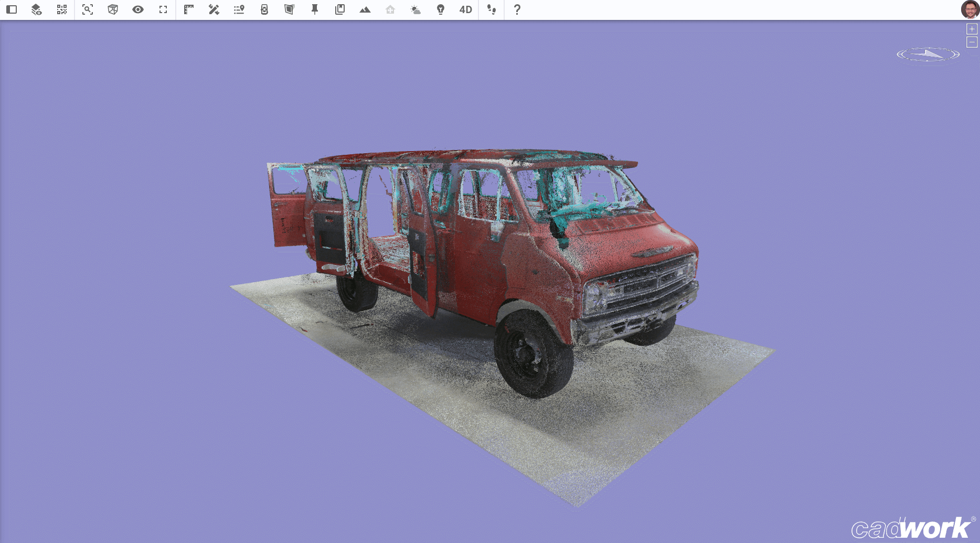Screen dimensions: 980x543
Task: Toggle the left sidebar panel
Action: [x=11, y=9]
